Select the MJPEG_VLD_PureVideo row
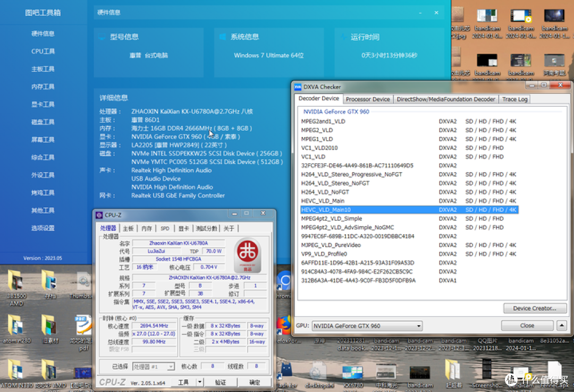 (x=409, y=245)
